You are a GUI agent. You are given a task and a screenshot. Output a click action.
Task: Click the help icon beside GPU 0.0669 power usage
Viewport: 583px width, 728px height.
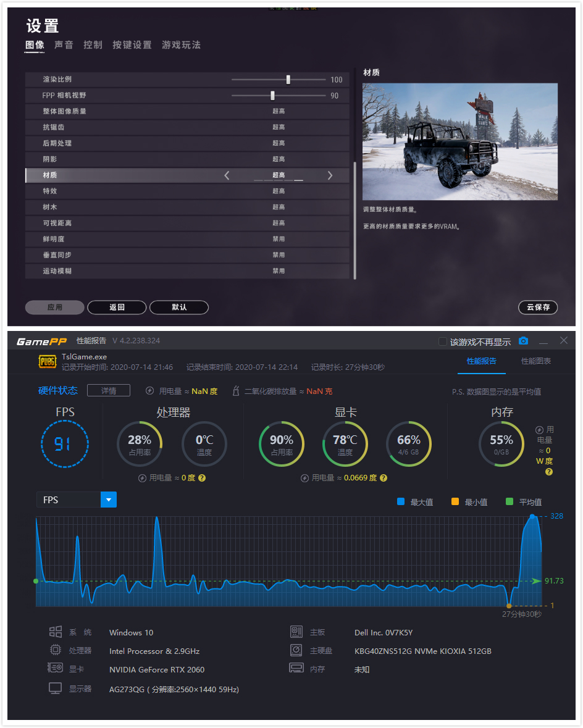pyautogui.click(x=384, y=478)
